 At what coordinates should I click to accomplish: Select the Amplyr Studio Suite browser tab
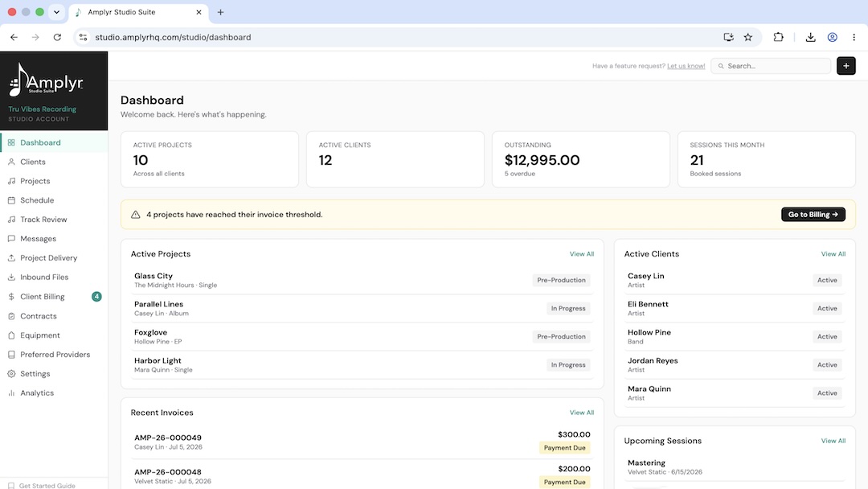pos(139,12)
